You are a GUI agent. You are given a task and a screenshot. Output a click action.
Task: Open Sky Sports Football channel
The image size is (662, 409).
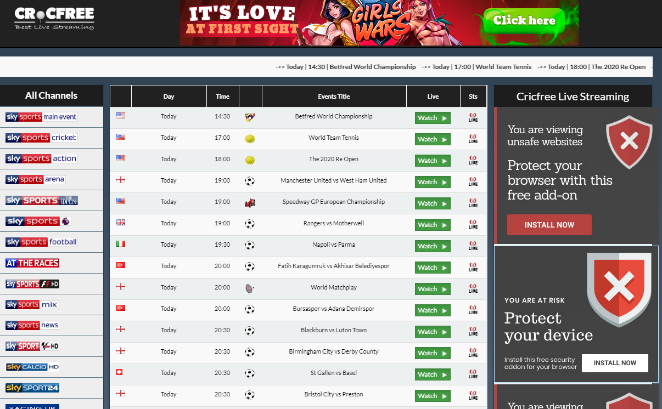41,242
